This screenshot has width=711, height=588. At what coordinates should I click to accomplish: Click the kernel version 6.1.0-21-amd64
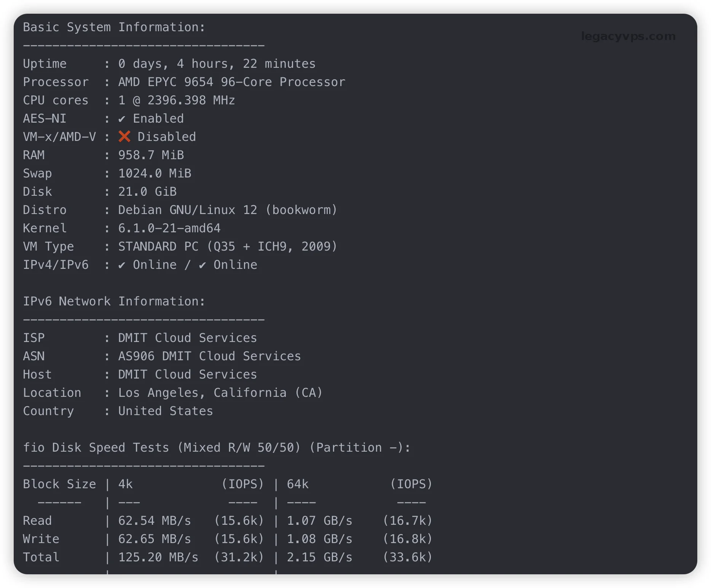169,228
